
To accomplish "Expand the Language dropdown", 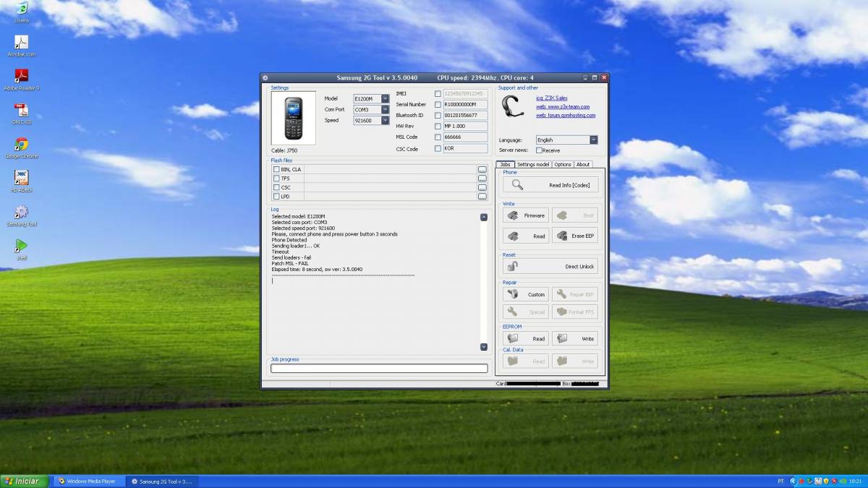I will (594, 140).
